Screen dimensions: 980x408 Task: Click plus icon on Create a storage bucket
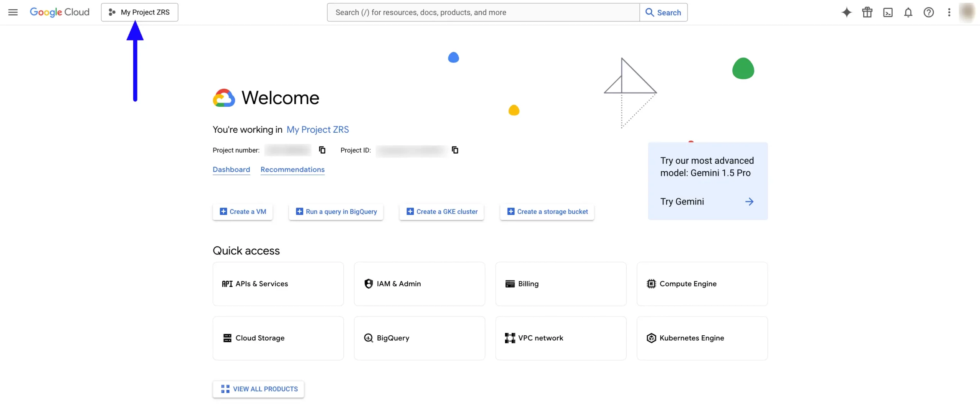click(x=511, y=211)
